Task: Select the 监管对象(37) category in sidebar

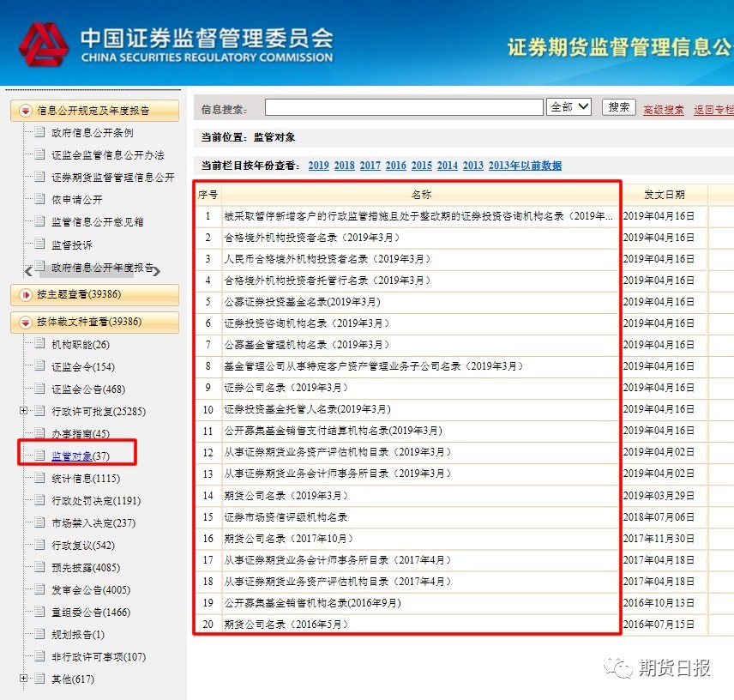Action: pos(80,456)
